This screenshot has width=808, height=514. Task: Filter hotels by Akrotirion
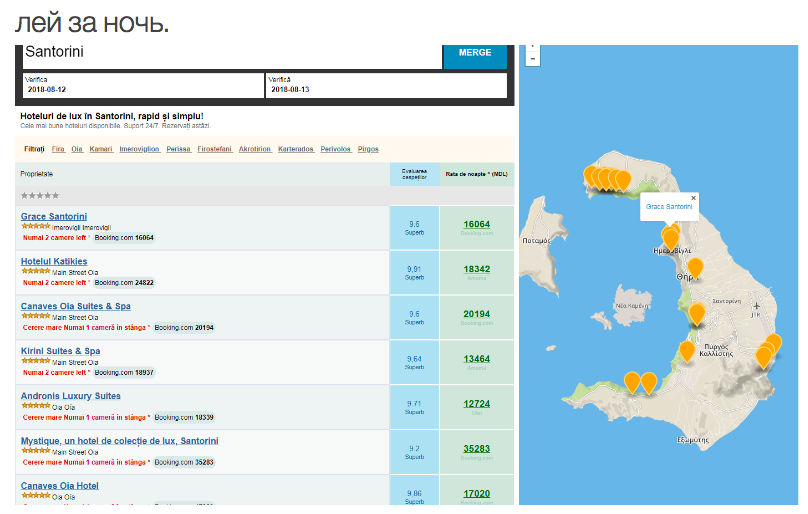pyautogui.click(x=255, y=149)
